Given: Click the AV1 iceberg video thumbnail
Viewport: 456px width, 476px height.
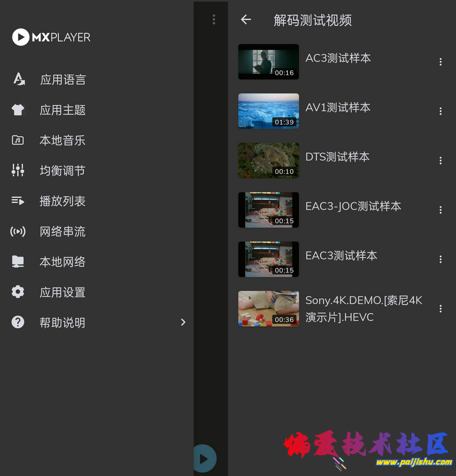Looking at the screenshot, I should pyautogui.click(x=268, y=111).
